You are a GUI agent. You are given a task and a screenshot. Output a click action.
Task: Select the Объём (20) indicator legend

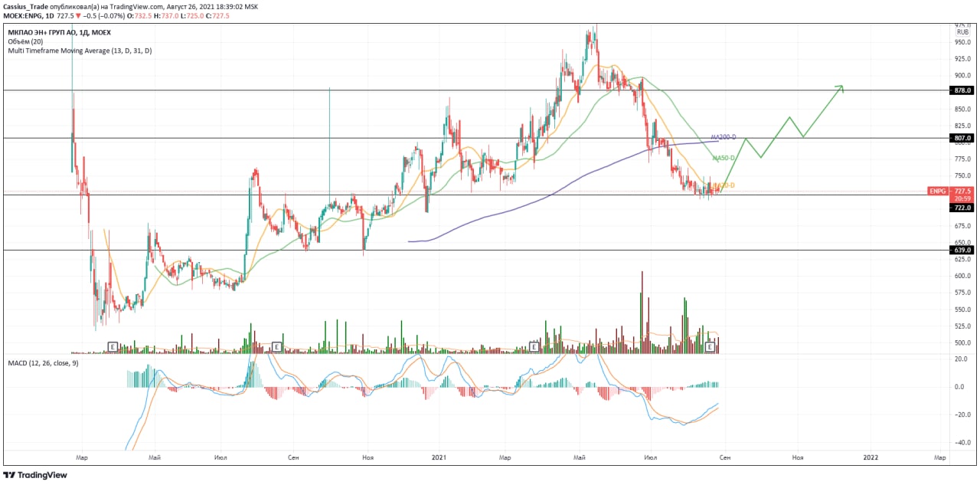(x=25, y=41)
